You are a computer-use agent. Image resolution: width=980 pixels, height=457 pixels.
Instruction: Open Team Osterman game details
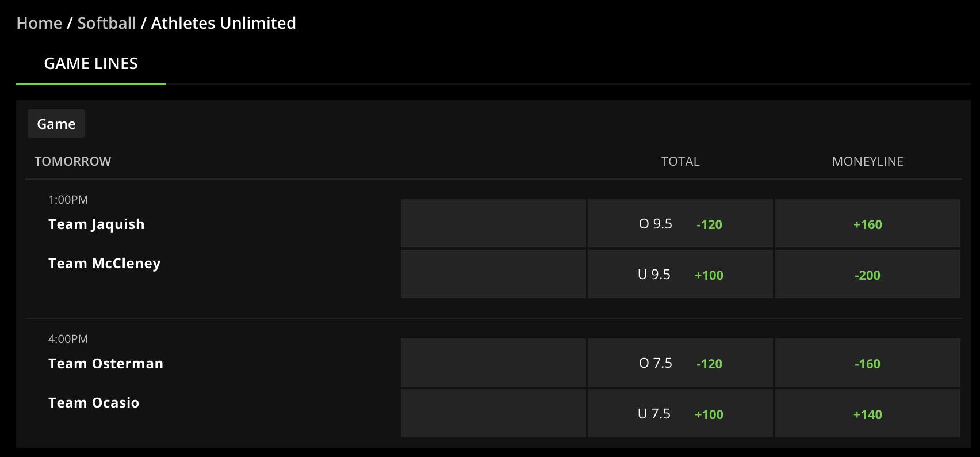coord(106,364)
